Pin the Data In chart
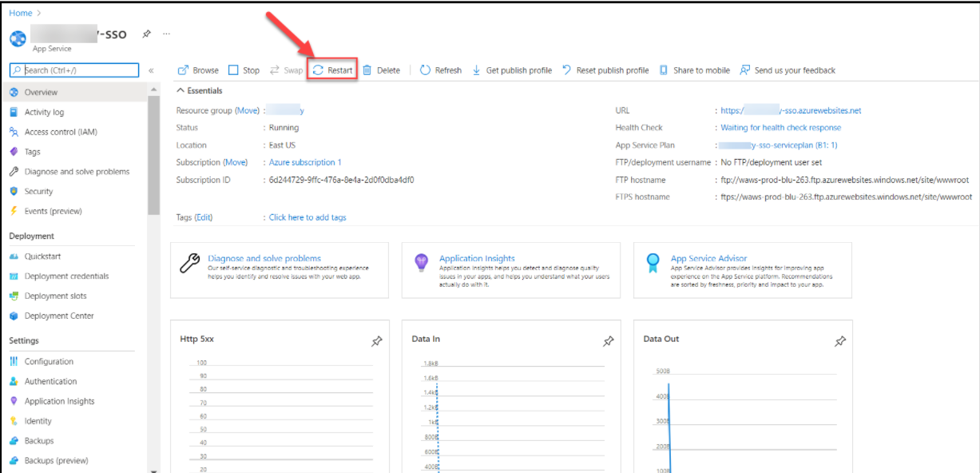980x473 pixels. [x=609, y=341]
